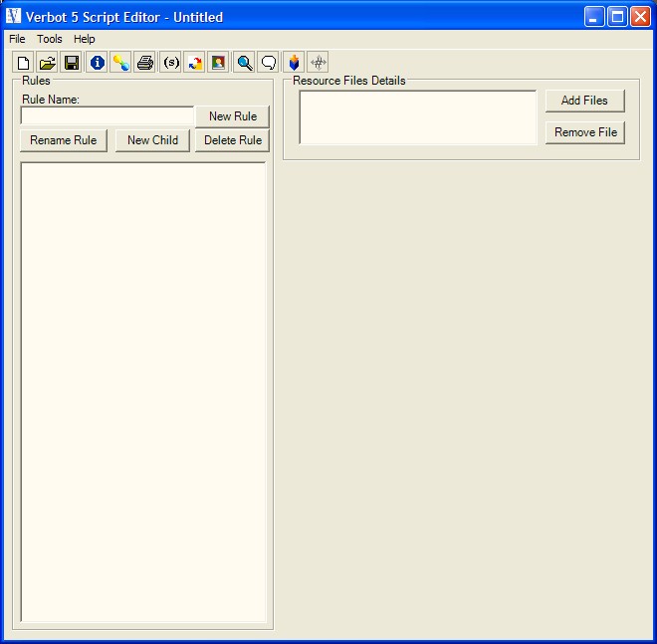This screenshot has width=657, height=644.
Task: Maximize the Verbot Script Editor window
Action: [617, 17]
